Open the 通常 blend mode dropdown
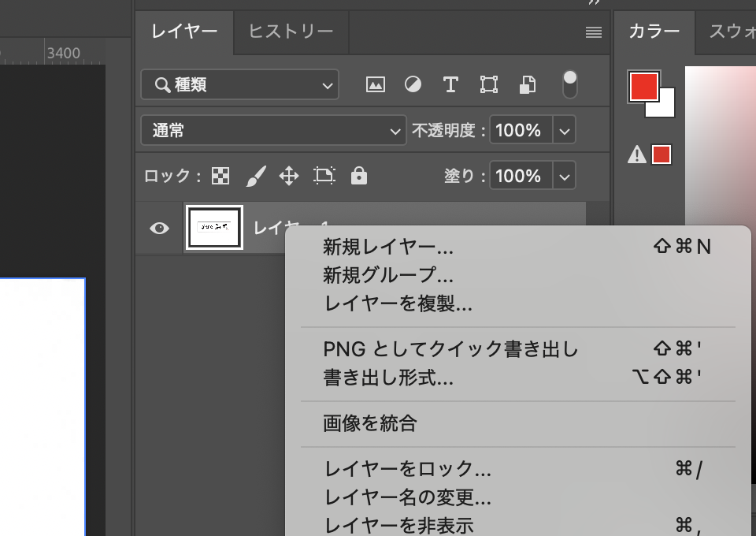Screen dimensions: 756x536 click(x=272, y=131)
